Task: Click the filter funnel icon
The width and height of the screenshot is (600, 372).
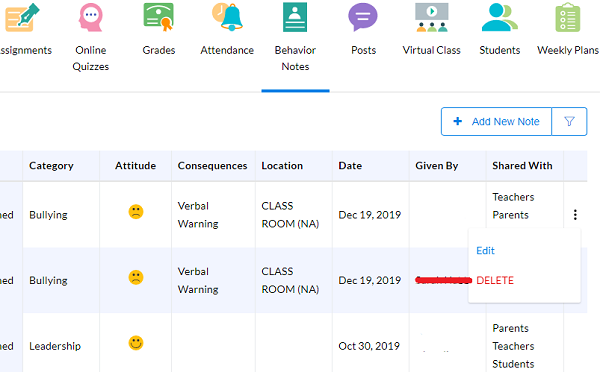Action: click(569, 121)
